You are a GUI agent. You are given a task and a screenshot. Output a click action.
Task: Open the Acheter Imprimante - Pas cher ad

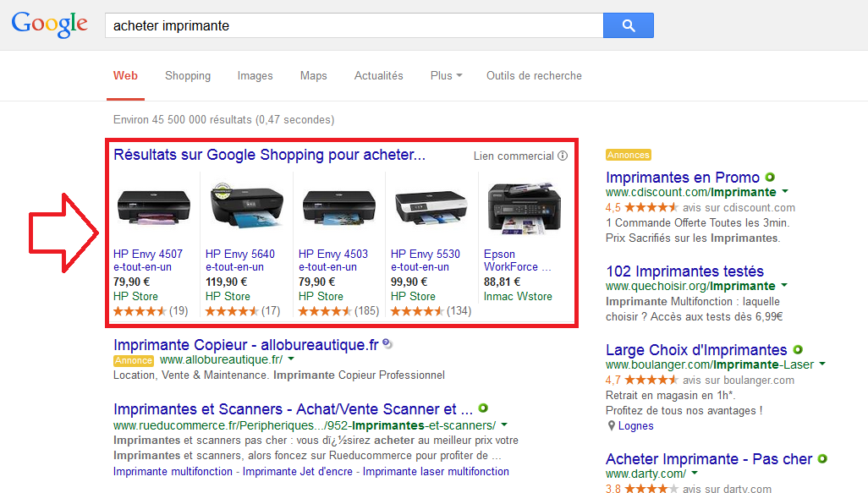pyautogui.click(x=709, y=459)
